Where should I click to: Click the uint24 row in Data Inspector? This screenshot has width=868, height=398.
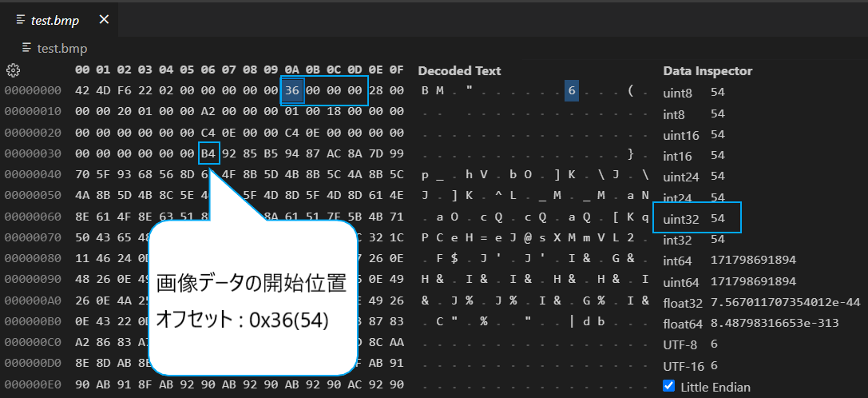point(695,177)
